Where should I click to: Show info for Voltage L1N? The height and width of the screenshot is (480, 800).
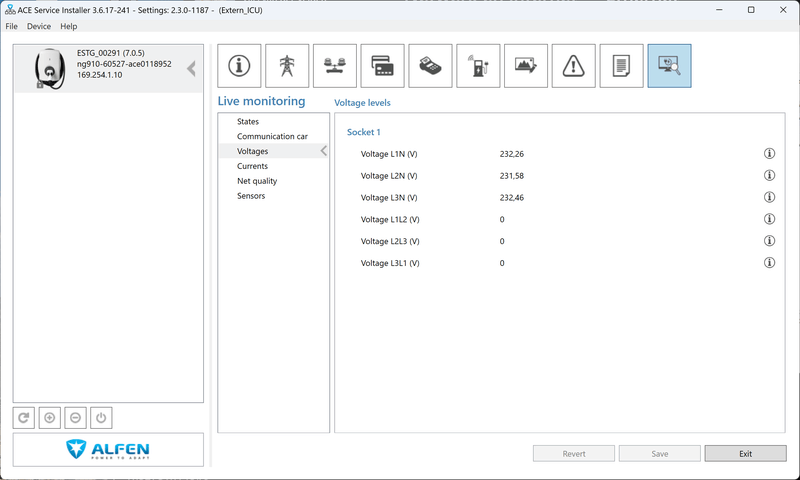tap(769, 154)
